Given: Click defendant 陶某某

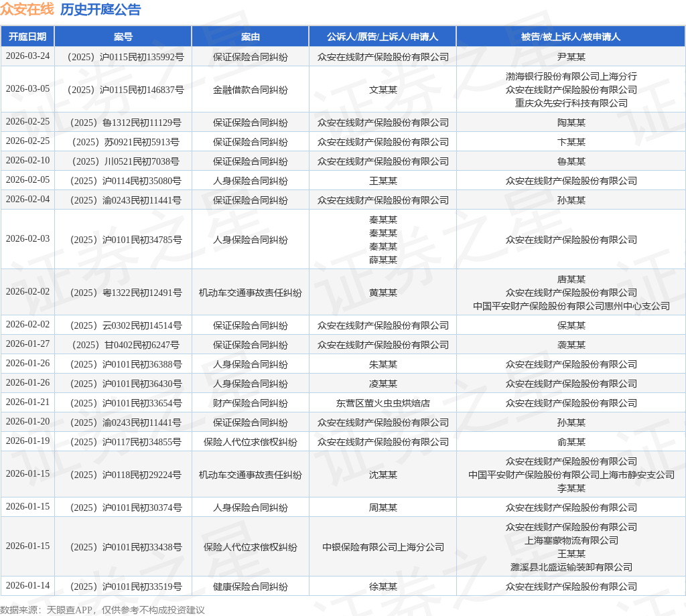Looking at the screenshot, I should tap(571, 123).
